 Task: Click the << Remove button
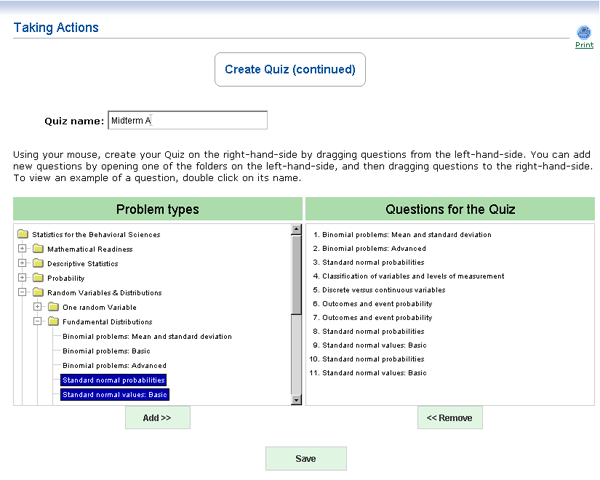click(x=450, y=418)
